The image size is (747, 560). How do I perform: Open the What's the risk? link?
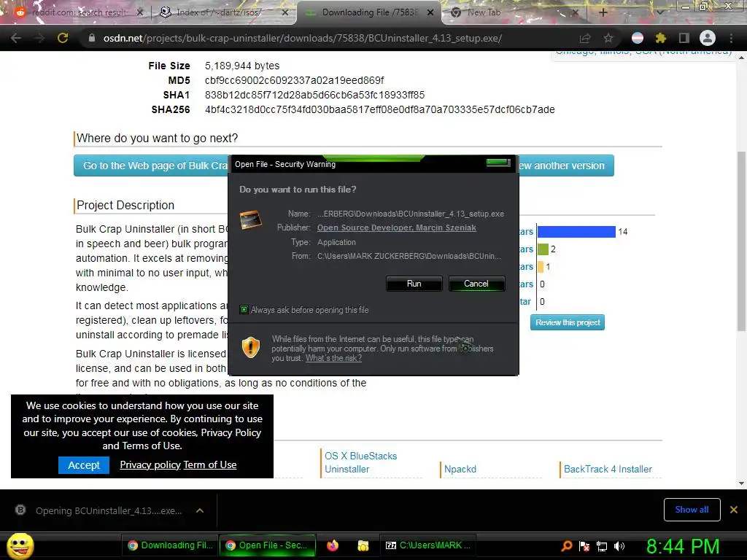[333, 358]
